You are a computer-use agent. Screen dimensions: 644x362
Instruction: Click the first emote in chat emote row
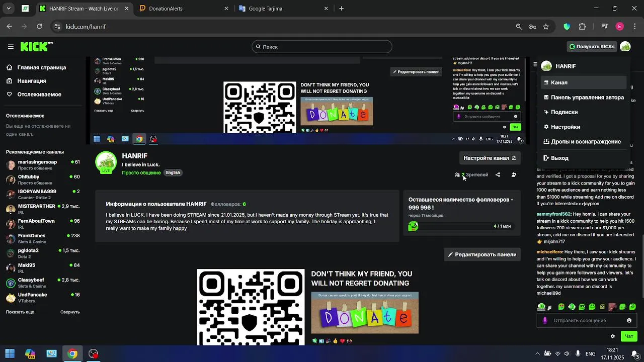[x=541, y=307]
